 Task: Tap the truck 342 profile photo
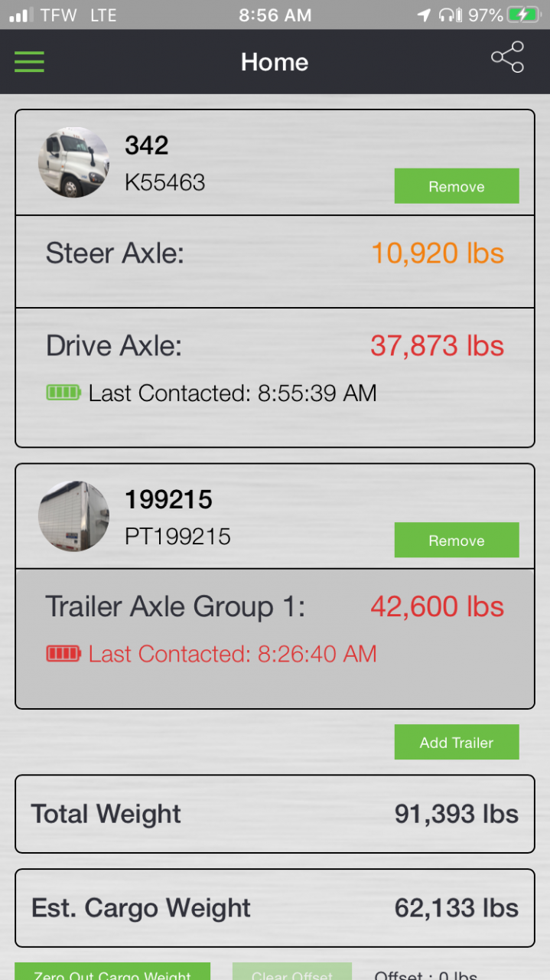click(73, 162)
